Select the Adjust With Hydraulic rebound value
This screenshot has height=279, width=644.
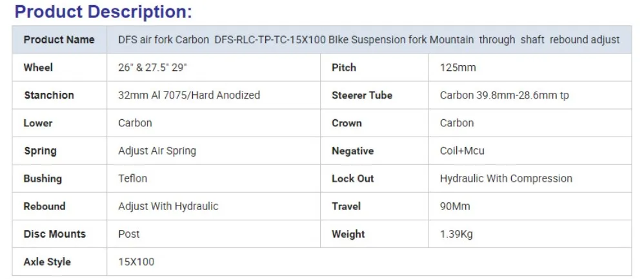pos(168,206)
